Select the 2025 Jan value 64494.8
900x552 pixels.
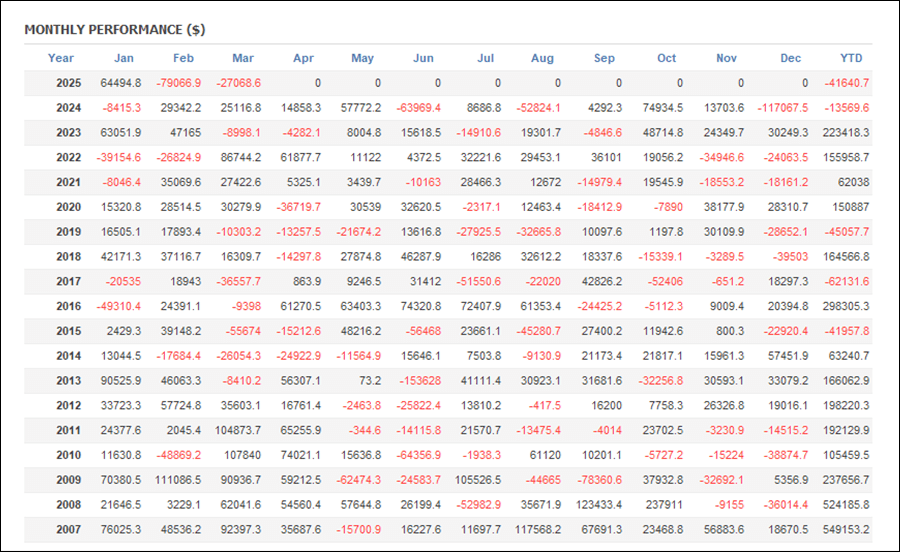121,83
